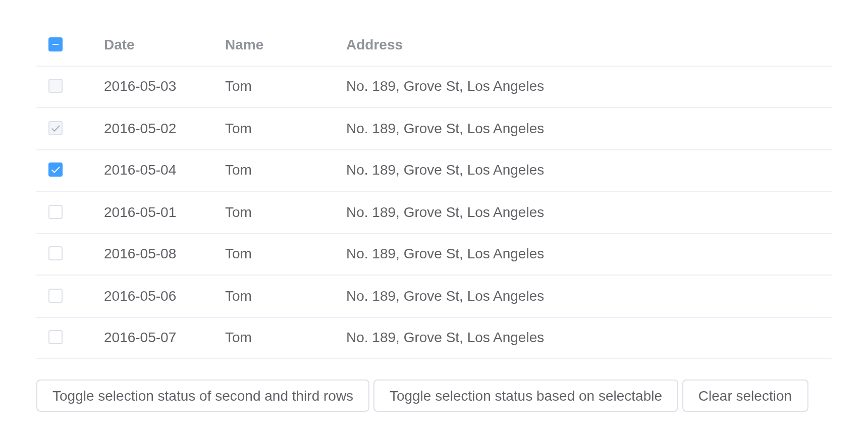The height and width of the screenshot is (436, 868).
Task: Click the address in the 2016-05-03 row
Action: click(x=445, y=86)
